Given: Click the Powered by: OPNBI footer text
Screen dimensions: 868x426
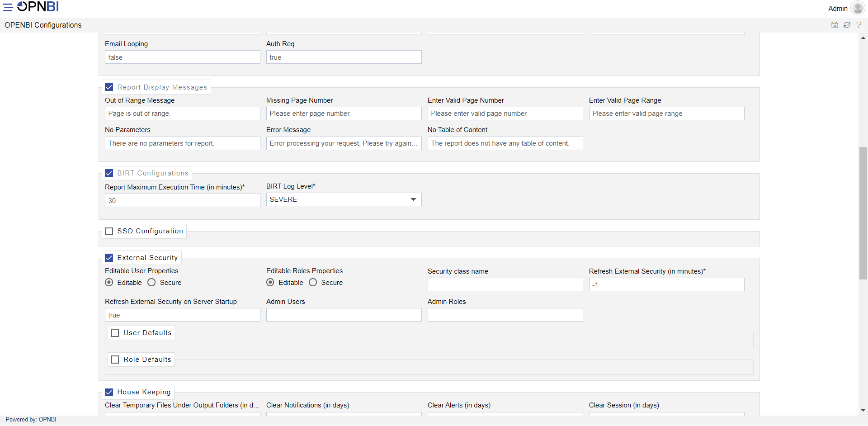Looking at the screenshot, I should pos(31,420).
